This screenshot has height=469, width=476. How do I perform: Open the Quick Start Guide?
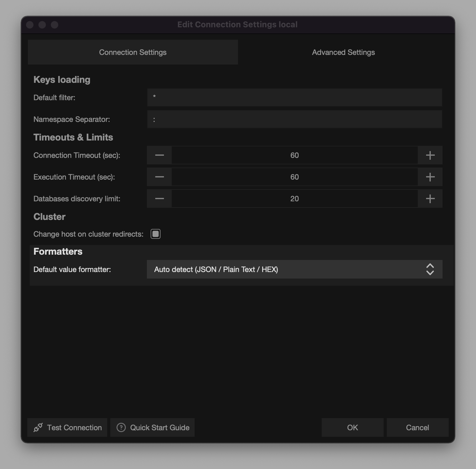(152, 427)
